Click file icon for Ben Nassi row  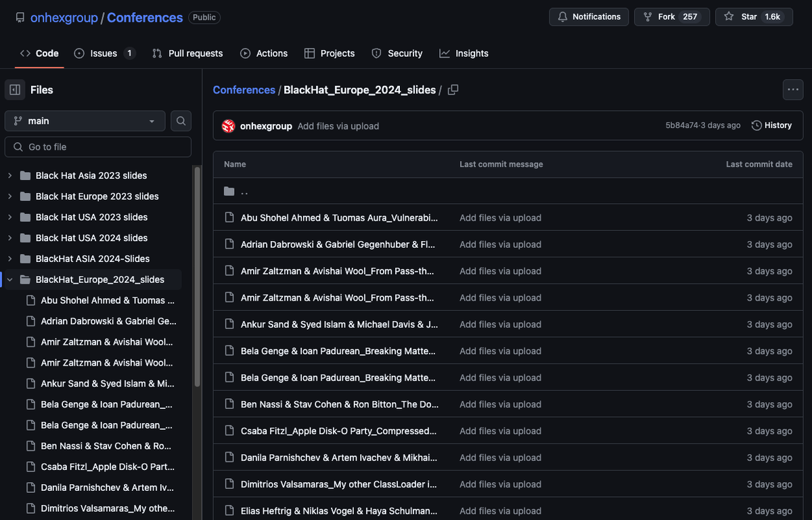229,404
